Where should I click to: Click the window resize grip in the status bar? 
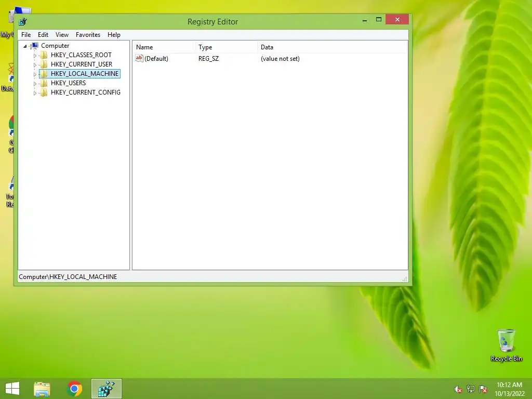tap(404, 279)
